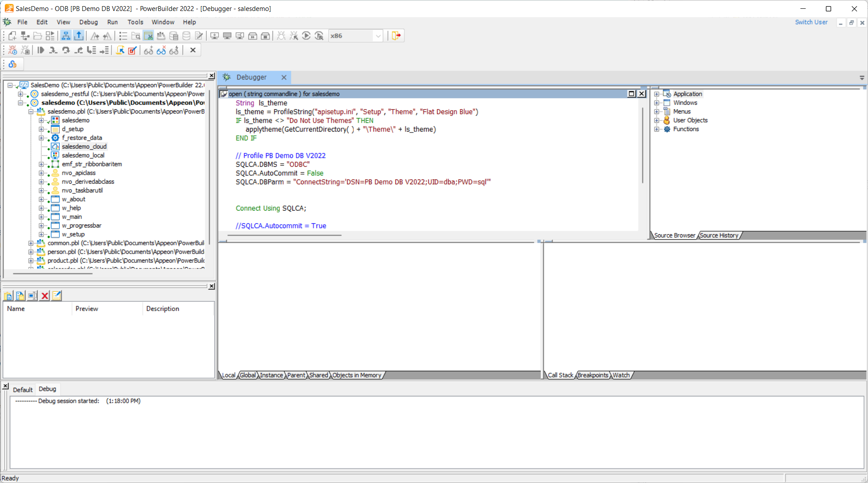Toggle the Output window toolbar button
868x483 pixels.
click(x=79, y=36)
